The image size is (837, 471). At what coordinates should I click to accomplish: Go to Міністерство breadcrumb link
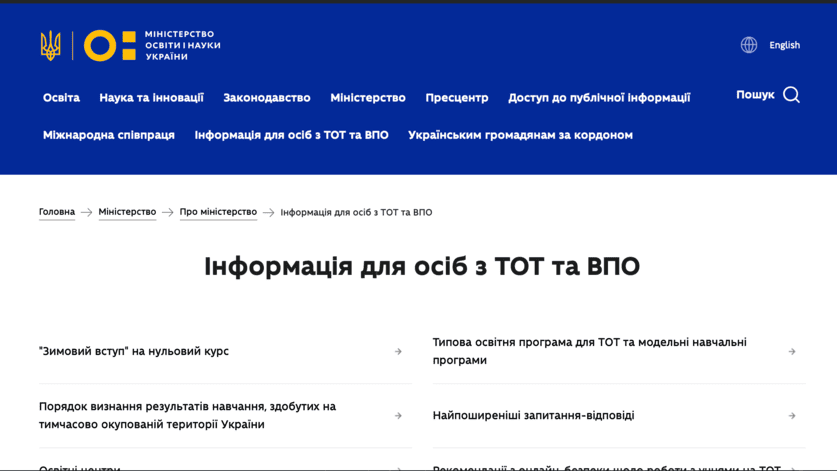click(127, 212)
